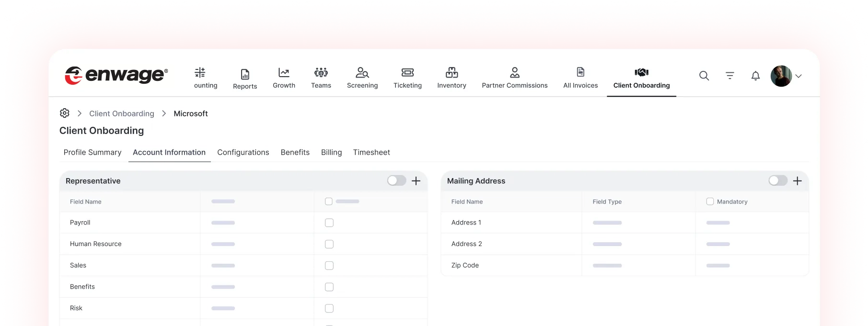This screenshot has height=326, width=868.
Task: Click the enwage logo
Action: click(116, 75)
